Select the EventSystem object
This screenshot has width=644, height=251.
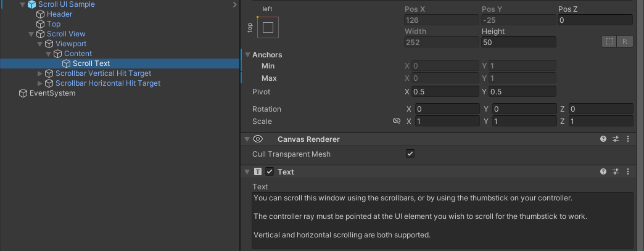coord(52,93)
